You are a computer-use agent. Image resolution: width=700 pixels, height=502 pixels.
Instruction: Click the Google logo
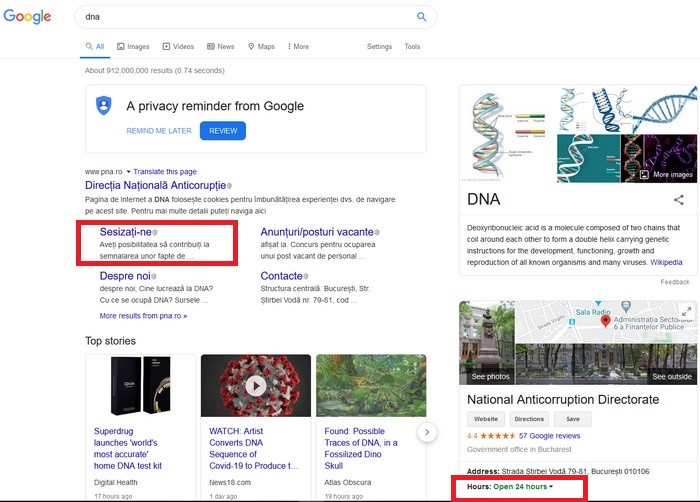point(27,17)
